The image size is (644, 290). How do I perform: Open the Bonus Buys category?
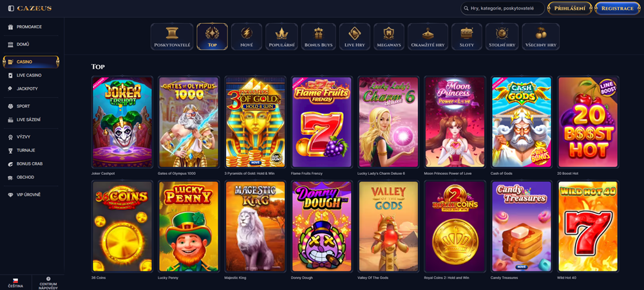[x=318, y=37]
